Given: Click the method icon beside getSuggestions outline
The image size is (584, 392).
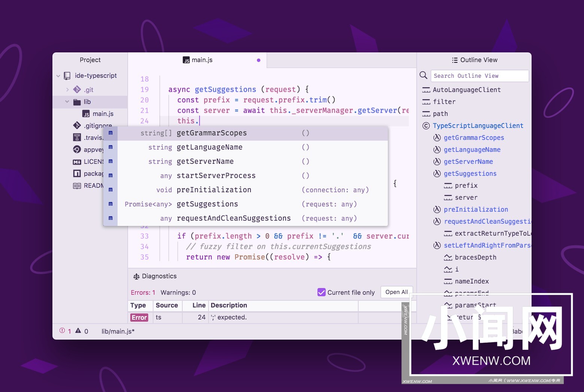Looking at the screenshot, I should point(437,174).
